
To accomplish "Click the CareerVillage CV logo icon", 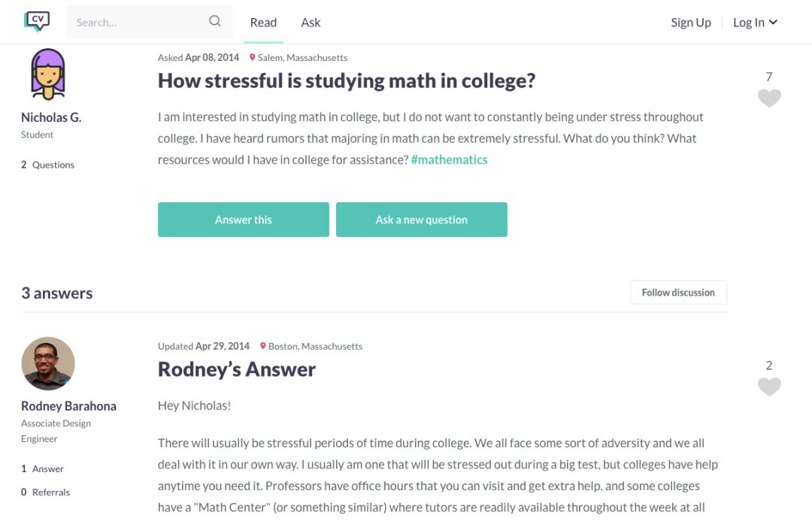I will coord(37,22).
